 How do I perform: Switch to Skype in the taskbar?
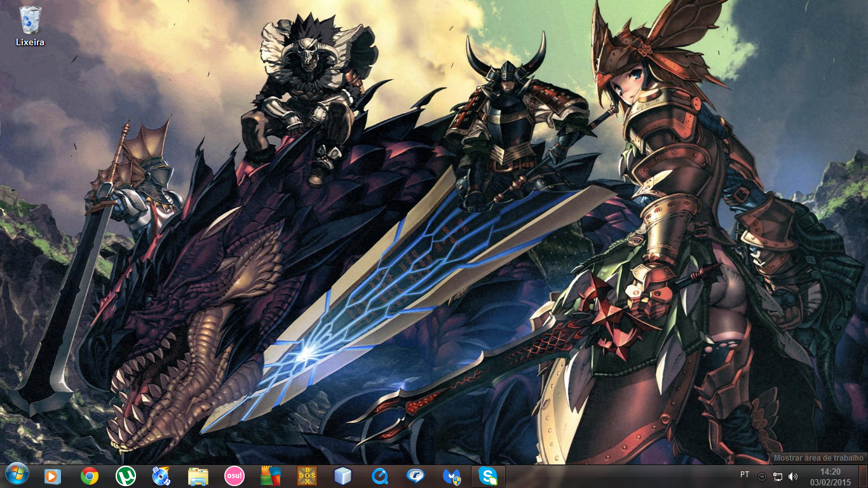(488, 476)
